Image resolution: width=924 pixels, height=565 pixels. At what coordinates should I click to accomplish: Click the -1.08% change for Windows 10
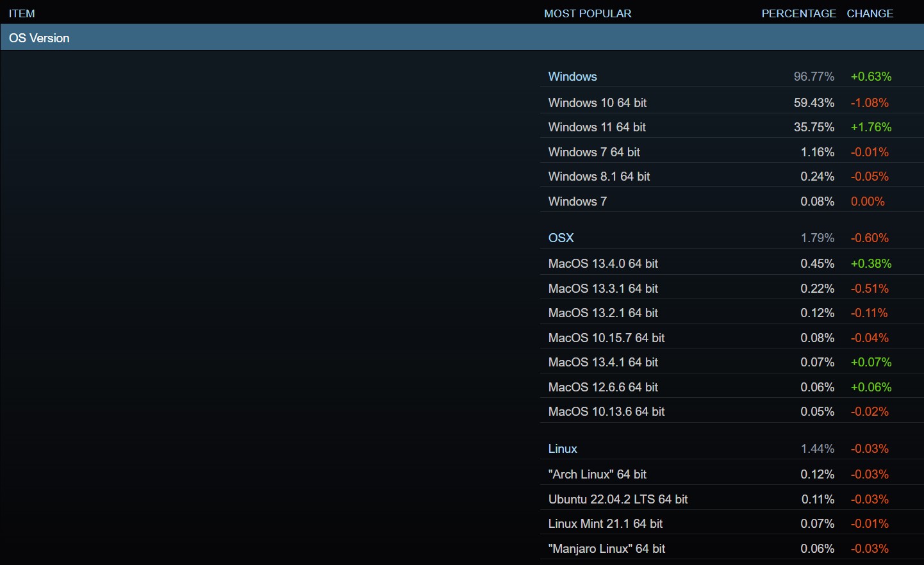(x=870, y=102)
